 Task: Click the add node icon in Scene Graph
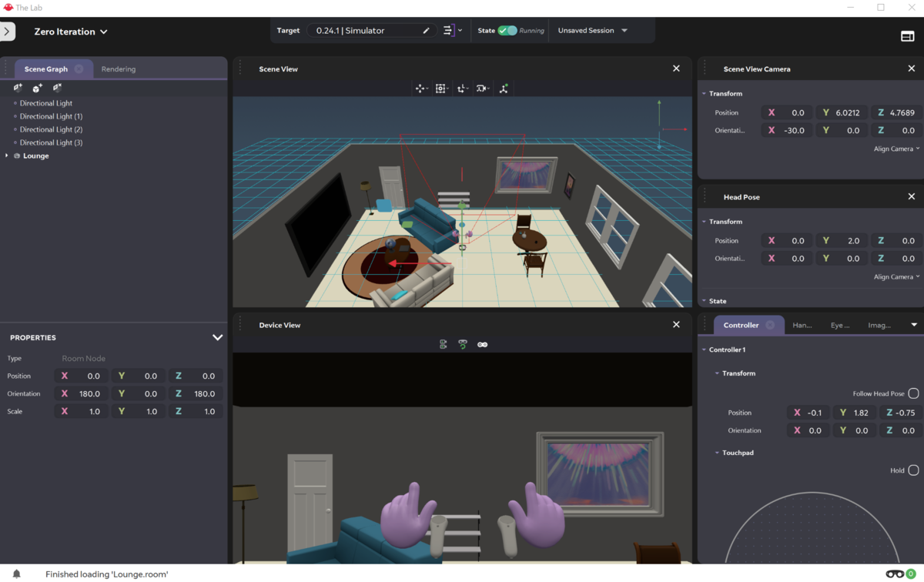pyautogui.click(x=18, y=88)
